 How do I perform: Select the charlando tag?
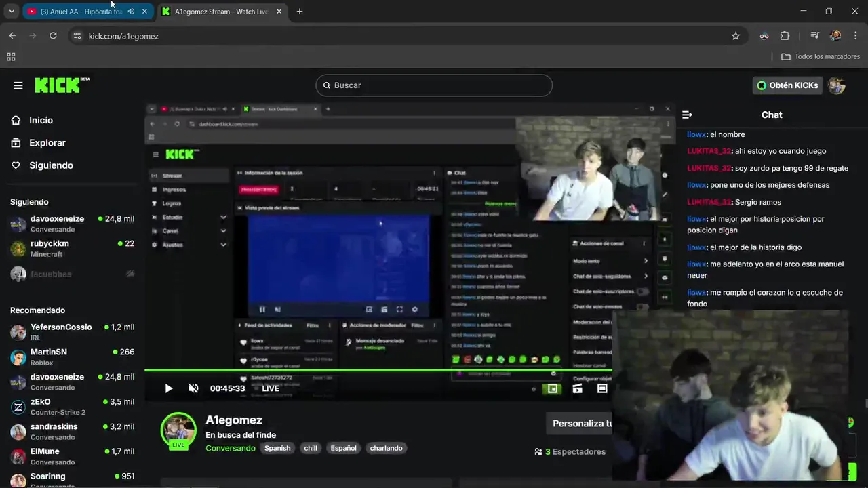386,448
